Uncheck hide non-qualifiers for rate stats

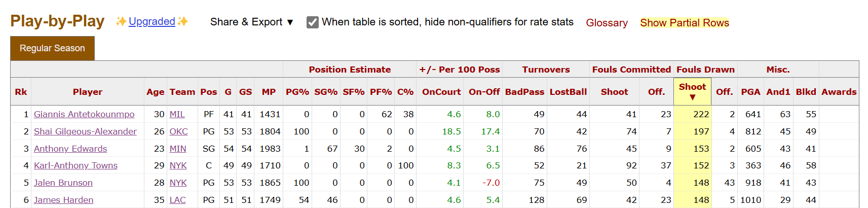(313, 22)
